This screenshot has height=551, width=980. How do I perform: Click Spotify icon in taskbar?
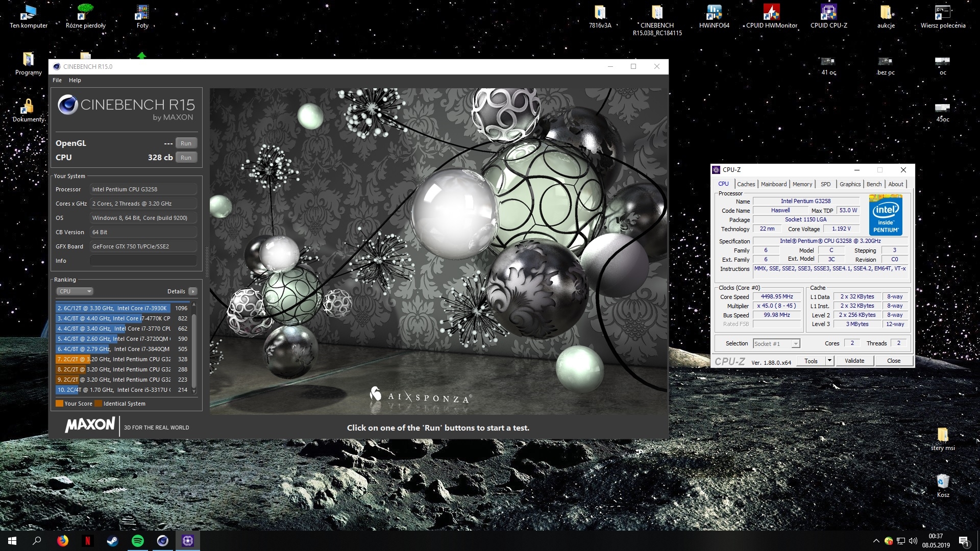point(138,541)
